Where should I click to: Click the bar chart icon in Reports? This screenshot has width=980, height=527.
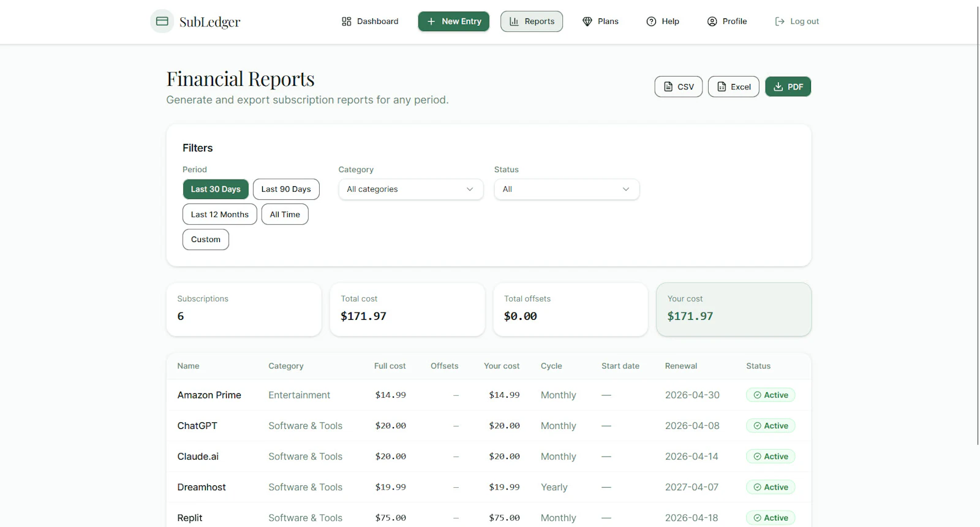[x=514, y=21]
